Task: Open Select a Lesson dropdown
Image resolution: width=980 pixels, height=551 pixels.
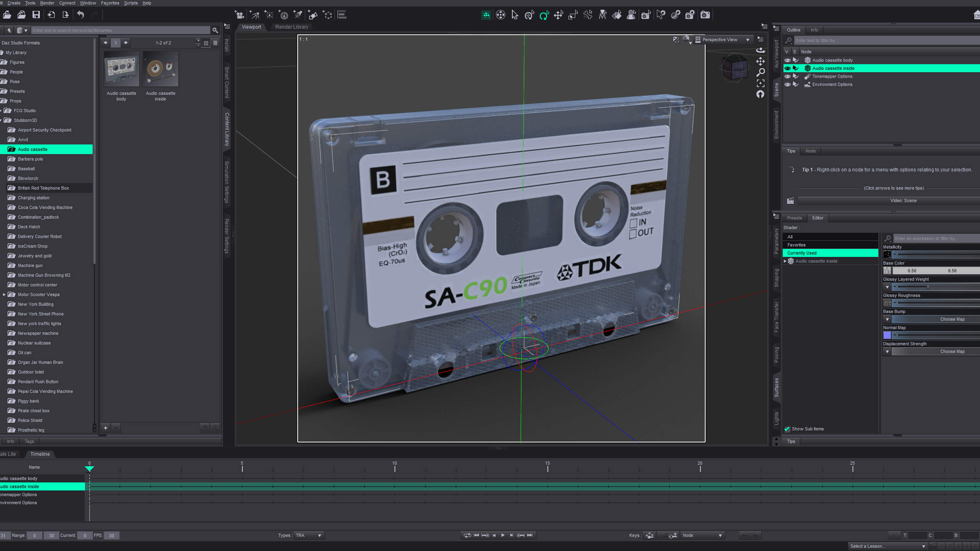Action: coord(887,546)
